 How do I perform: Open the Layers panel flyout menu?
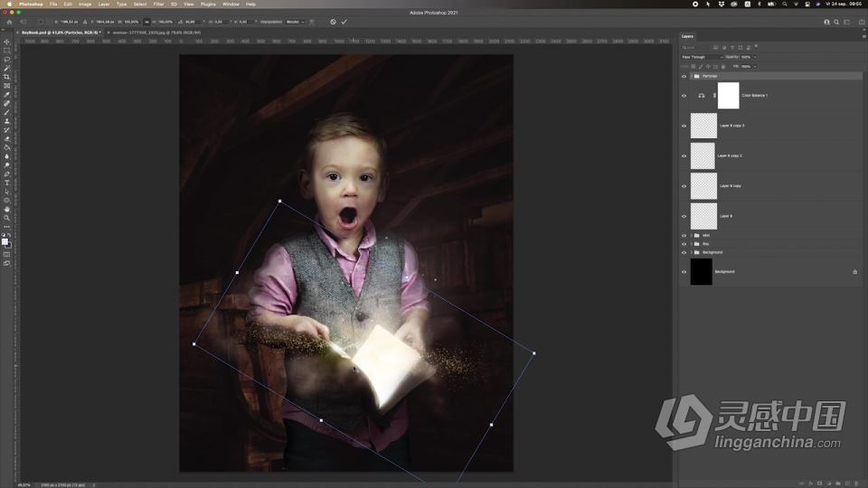(x=863, y=36)
